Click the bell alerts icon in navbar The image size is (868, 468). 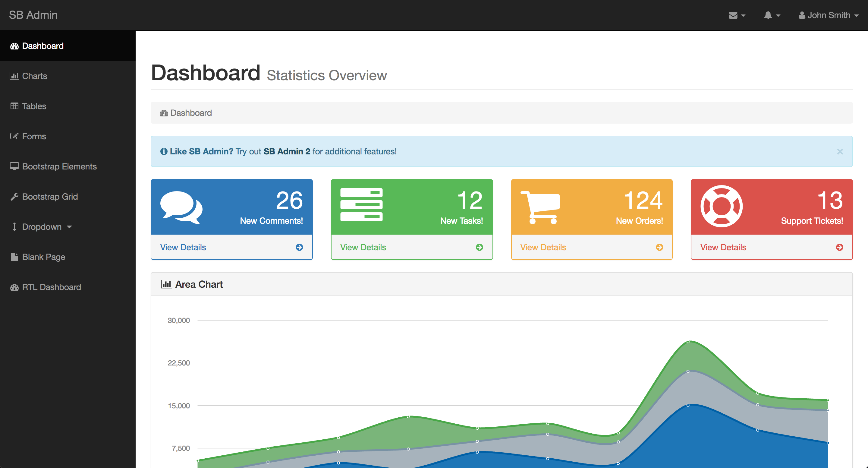pos(768,15)
